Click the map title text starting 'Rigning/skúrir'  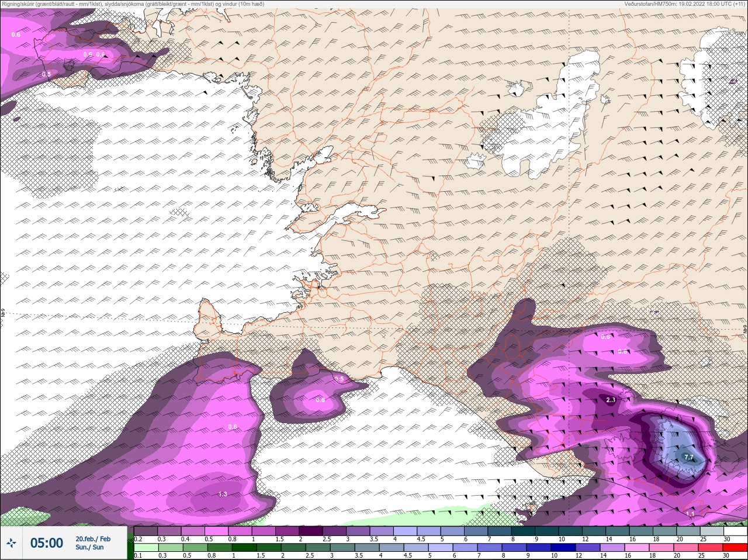pos(133,4)
